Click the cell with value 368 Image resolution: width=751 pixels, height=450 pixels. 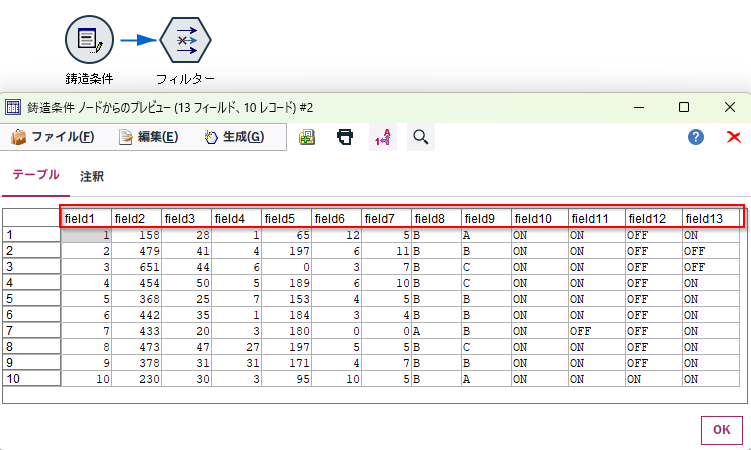point(137,299)
